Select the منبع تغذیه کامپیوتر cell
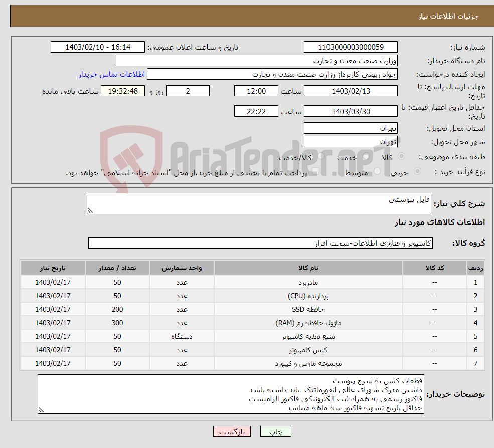This screenshot has width=494, height=448. [x=308, y=336]
